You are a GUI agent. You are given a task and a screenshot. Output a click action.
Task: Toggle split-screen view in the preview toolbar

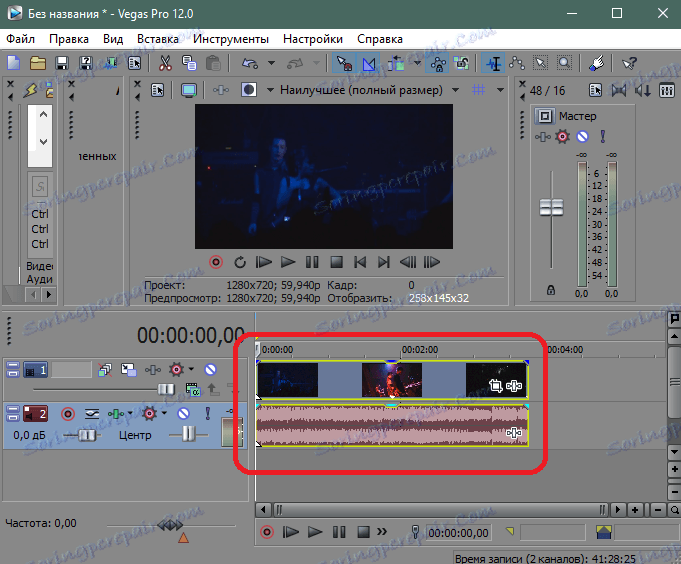pos(249,90)
